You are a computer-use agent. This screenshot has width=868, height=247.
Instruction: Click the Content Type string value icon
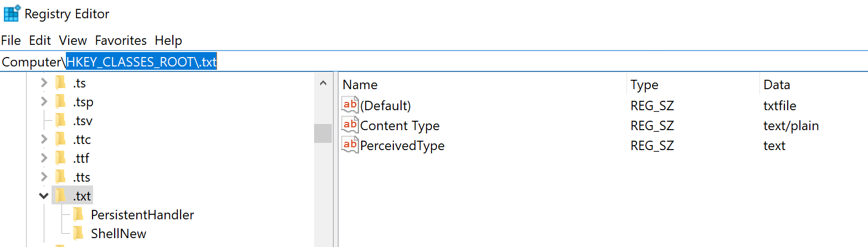point(350,126)
